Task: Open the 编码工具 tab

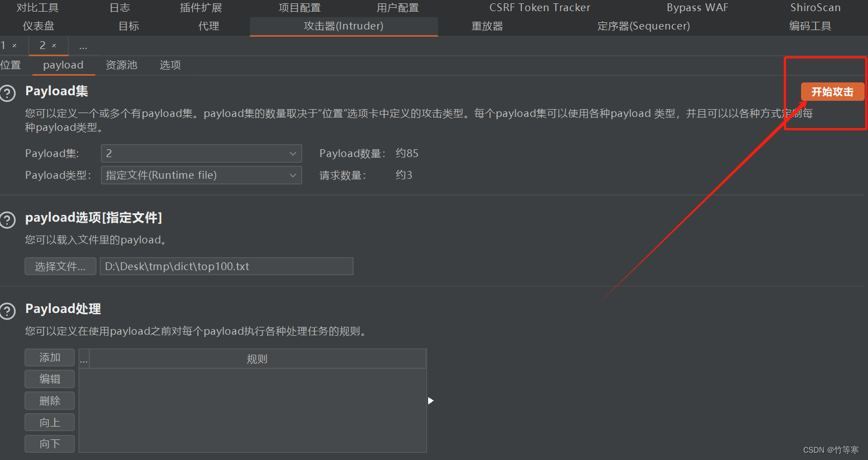Action: [x=810, y=26]
